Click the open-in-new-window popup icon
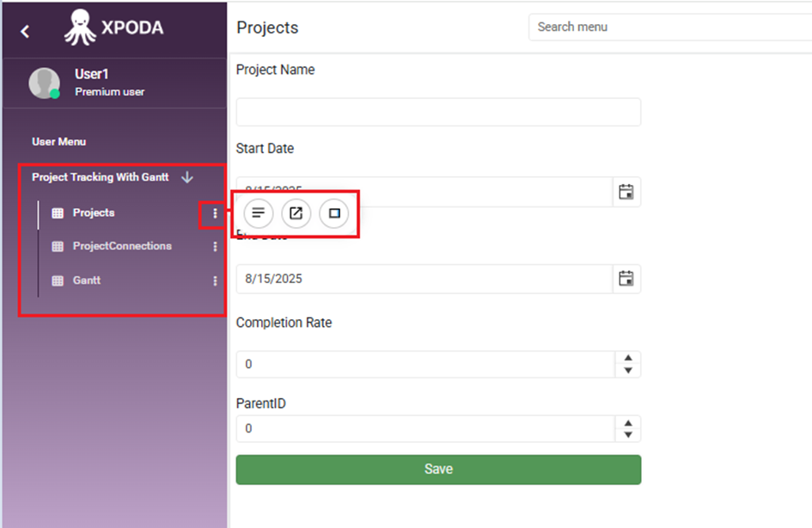The image size is (812, 528). [x=296, y=213]
